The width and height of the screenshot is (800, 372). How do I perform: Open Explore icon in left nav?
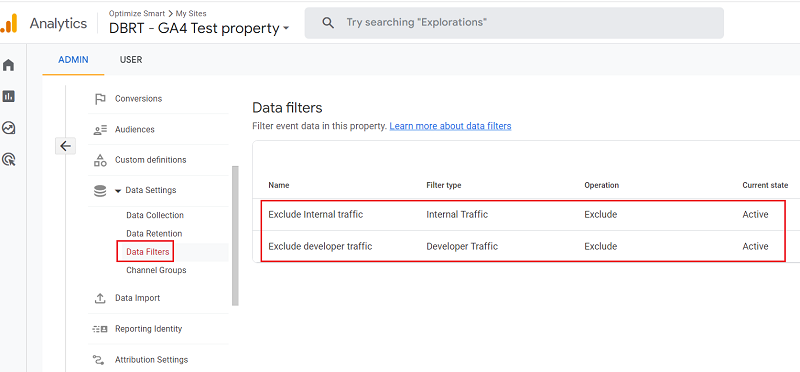pos(9,128)
